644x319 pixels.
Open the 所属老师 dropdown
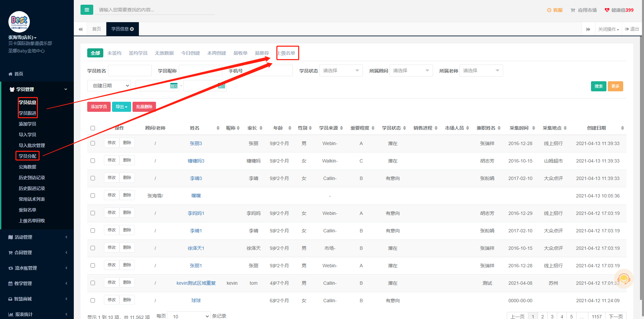point(481,71)
